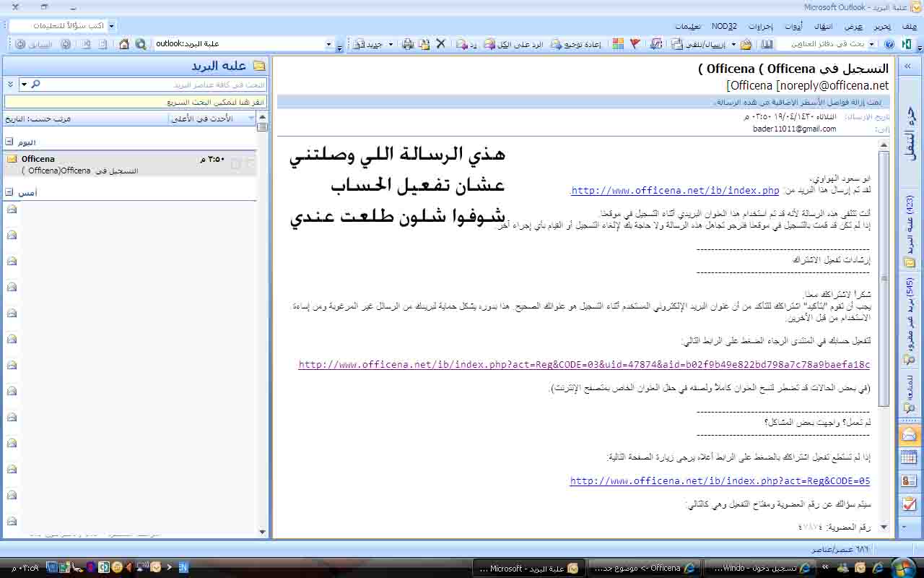Click the Search the Web globe icon
This screenshot has width=924, height=578.
pos(141,44)
